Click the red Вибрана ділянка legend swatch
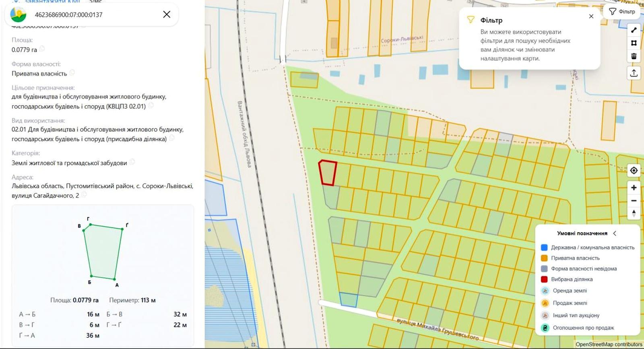The height and width of the screenshot is (349, 644). (544, 279)
